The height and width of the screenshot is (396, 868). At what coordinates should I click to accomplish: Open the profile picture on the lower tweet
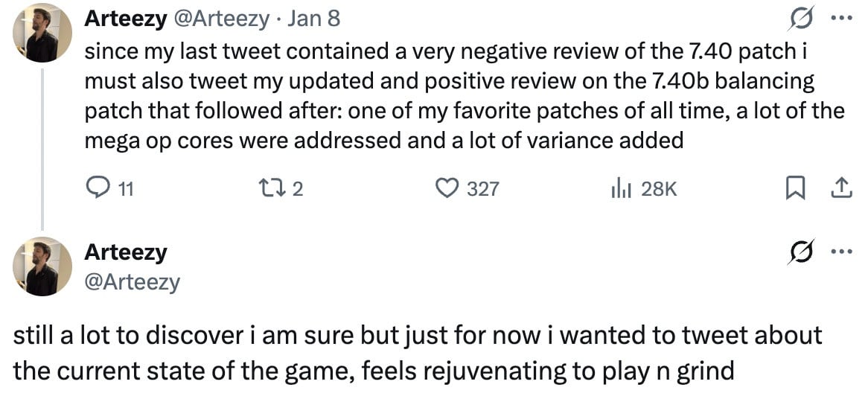pyautogui.click(x=42, y=266)
